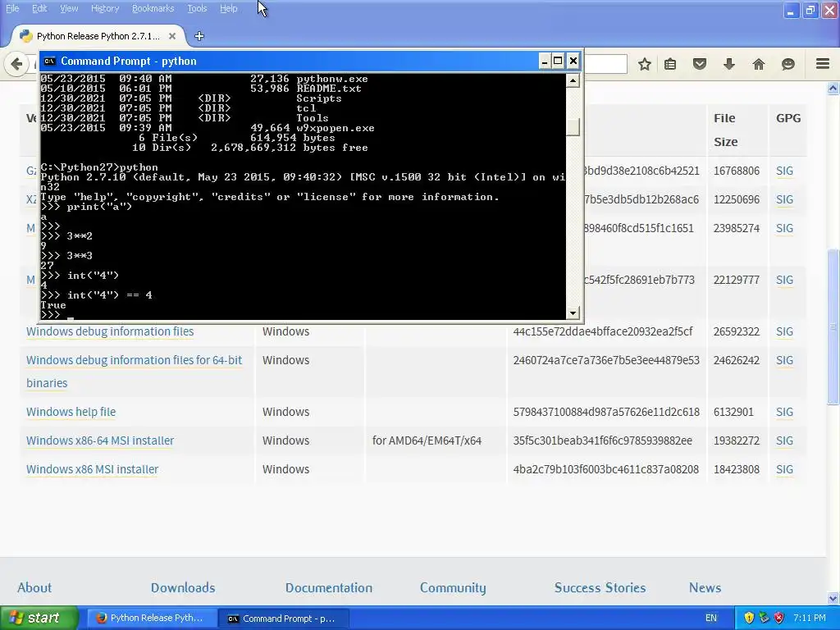Click the EN language indicator
Viewport: 840px width, 630px height.
tap(711, 618)
